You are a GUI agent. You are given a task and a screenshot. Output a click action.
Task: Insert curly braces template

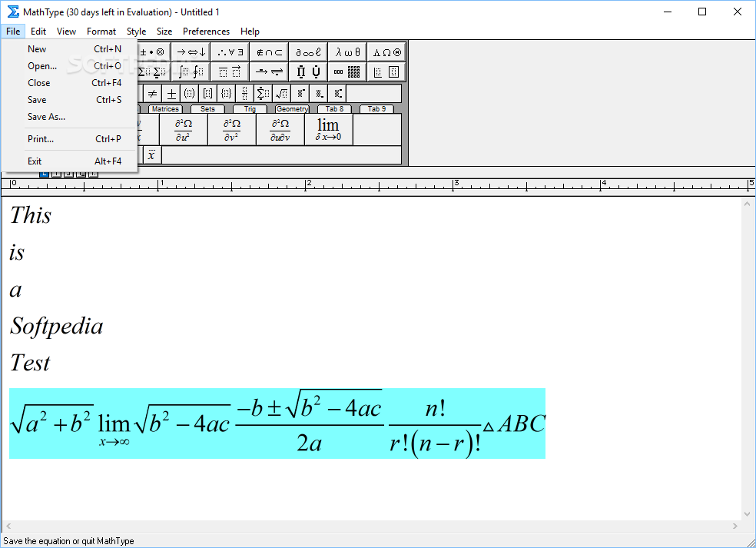[226, 94]
